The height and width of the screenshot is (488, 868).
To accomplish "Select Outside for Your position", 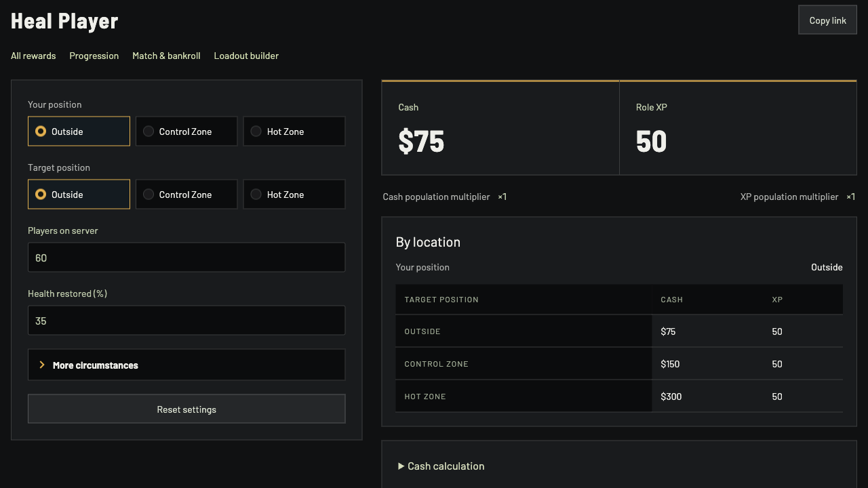I will coord(79,131).
